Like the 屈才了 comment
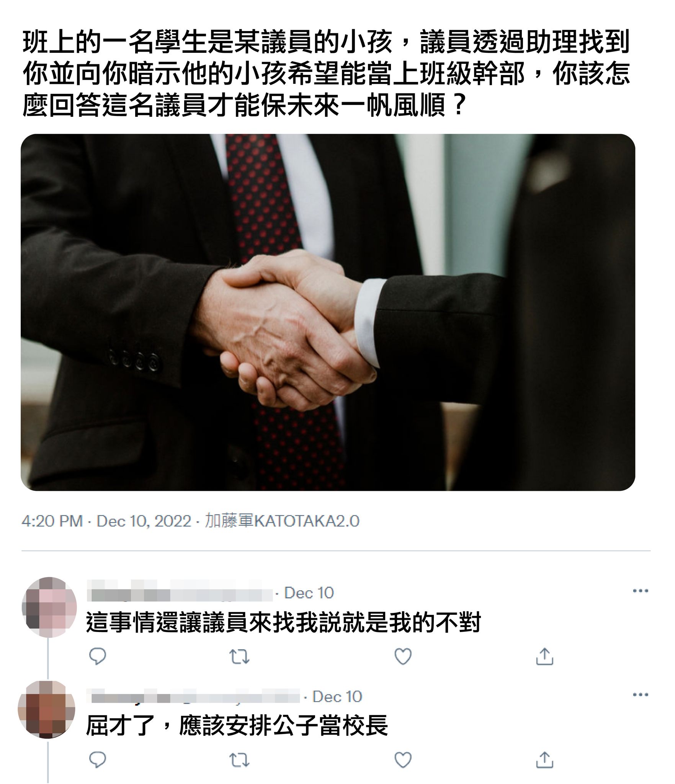This screenshot has width=675, height=784. coord(403,760)
